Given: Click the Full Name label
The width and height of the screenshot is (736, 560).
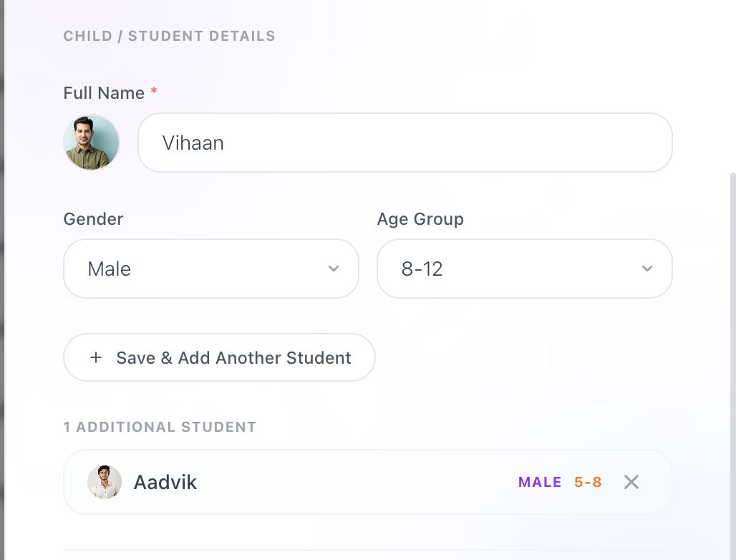Looking at the screenshot, I should click(x=104, y=93).
